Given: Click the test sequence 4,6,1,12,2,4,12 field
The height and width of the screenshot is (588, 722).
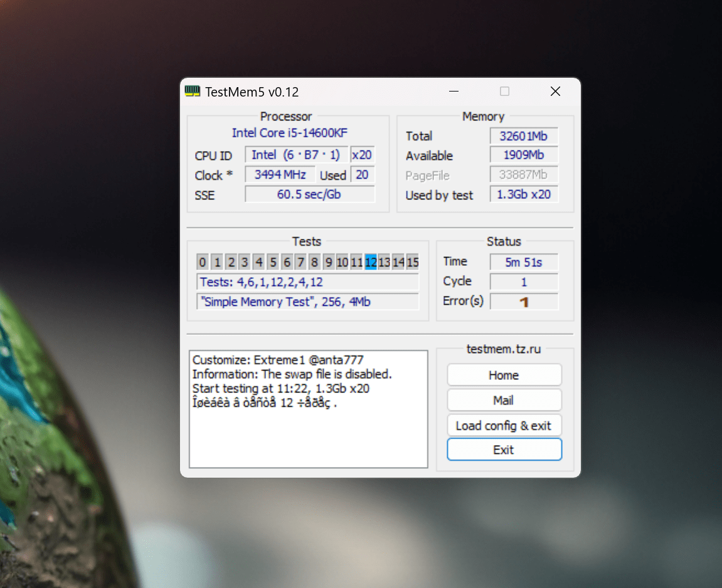Looking at the screenshot, I should pyautogui.click(x=307, y=282).
